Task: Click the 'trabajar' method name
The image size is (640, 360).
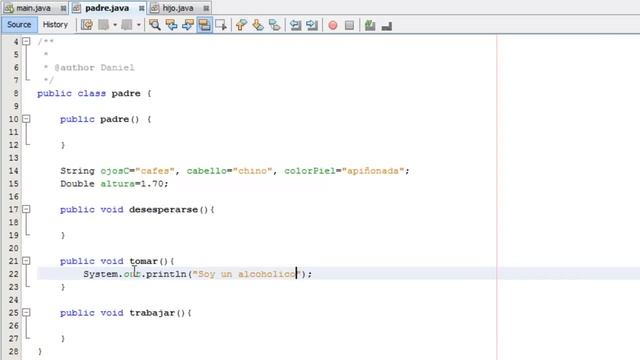Action: tap(152, 313)
